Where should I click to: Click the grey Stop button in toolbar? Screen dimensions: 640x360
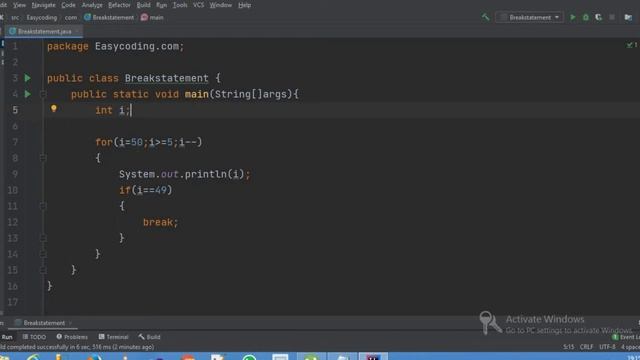[612, 17]
